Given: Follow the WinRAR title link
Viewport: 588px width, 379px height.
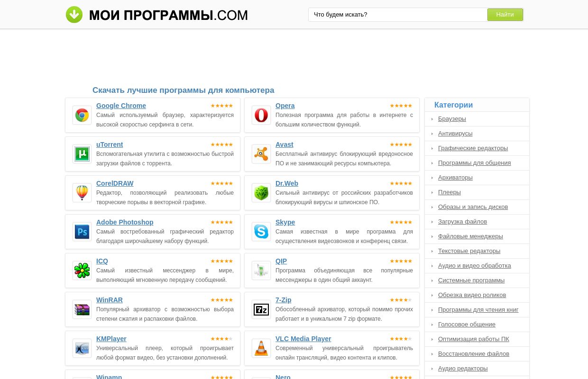Looking at the screenshot, I should pyautogui.click(x=109, y=300).
